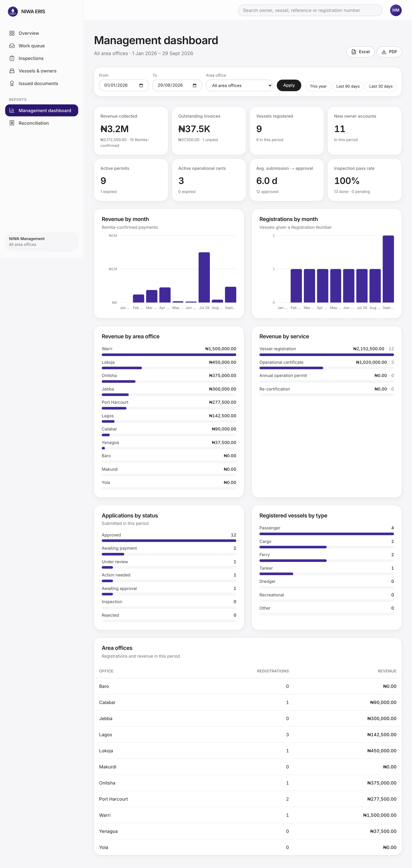Click the Lokoja row in Area offices table
The image size is (412, 868).
[x=248, y=751]
